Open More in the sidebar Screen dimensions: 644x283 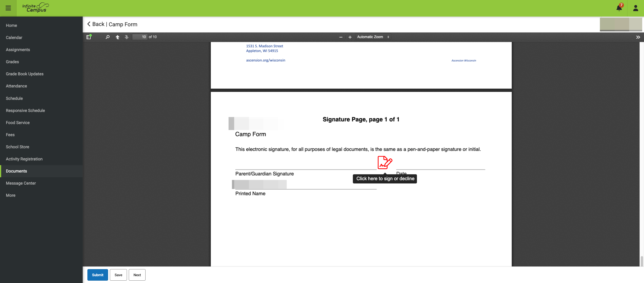(41, 195)
